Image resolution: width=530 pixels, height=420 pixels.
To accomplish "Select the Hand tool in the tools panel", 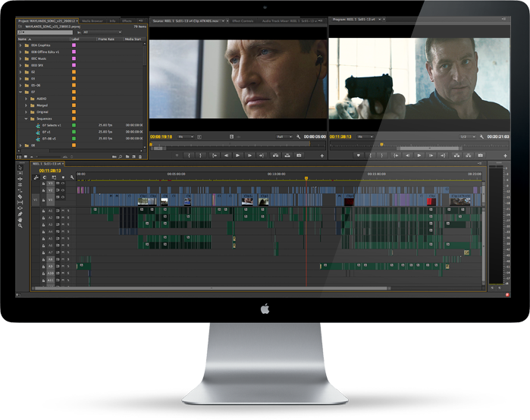I will (x=20, y=219).
